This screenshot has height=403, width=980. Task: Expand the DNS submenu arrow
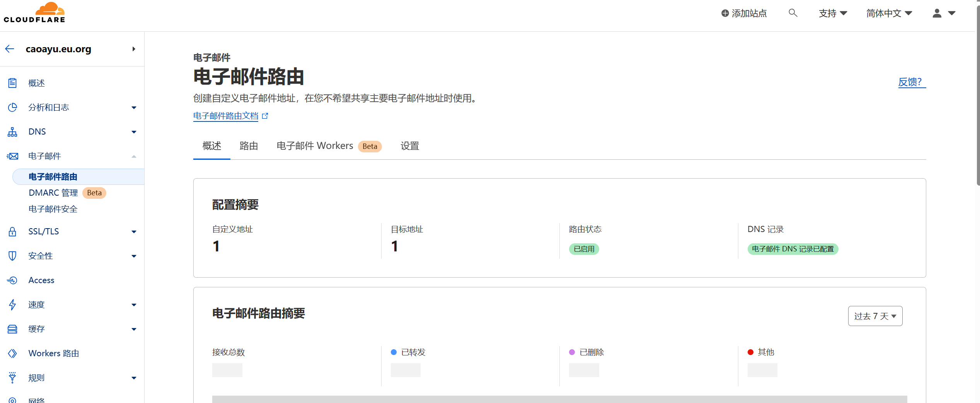(134, 132)
